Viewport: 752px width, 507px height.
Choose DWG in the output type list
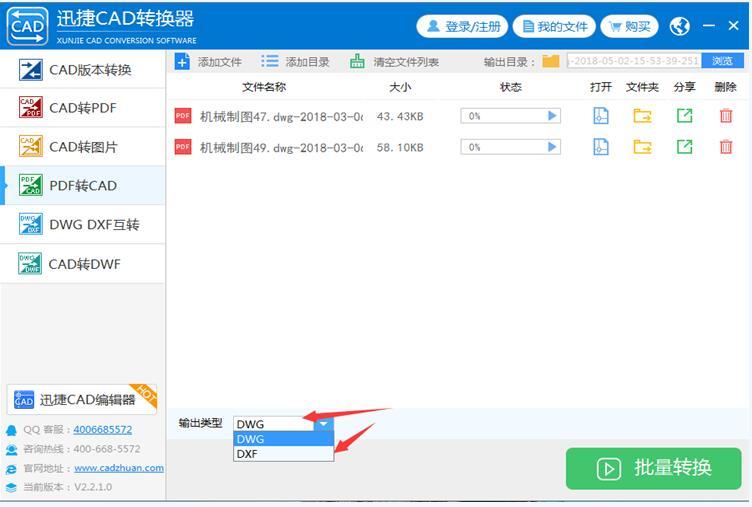(x=283, y=439)
